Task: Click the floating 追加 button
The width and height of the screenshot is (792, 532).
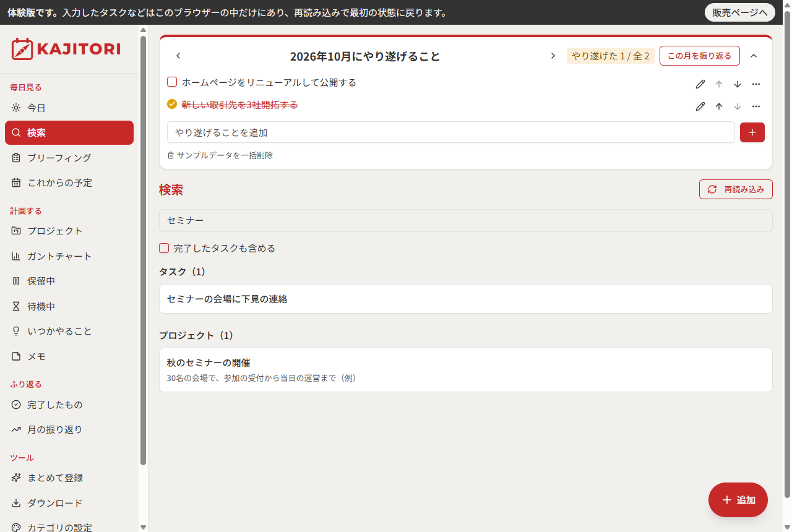Action: pos(738,500)
